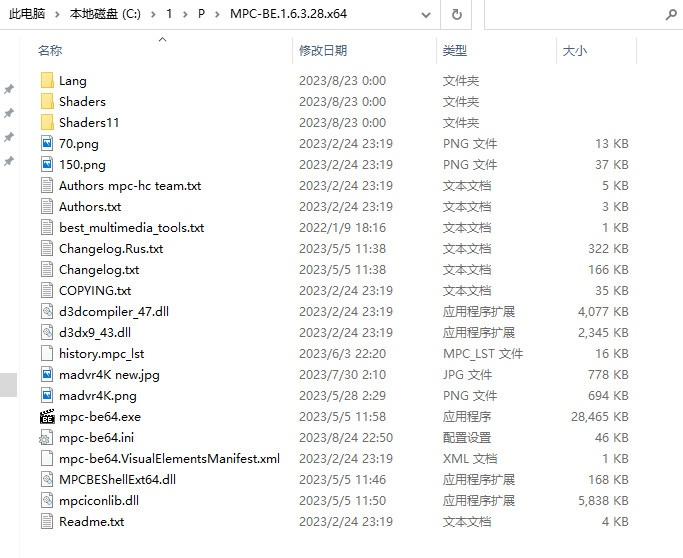
Task: Select the mpc-be64.ini file name
Action: pos(96,437)
